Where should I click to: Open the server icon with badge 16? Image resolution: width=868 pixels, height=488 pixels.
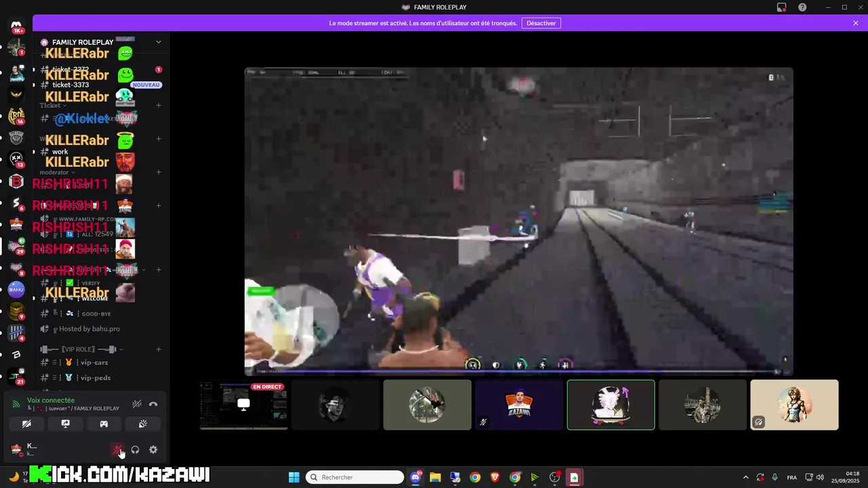17,116
